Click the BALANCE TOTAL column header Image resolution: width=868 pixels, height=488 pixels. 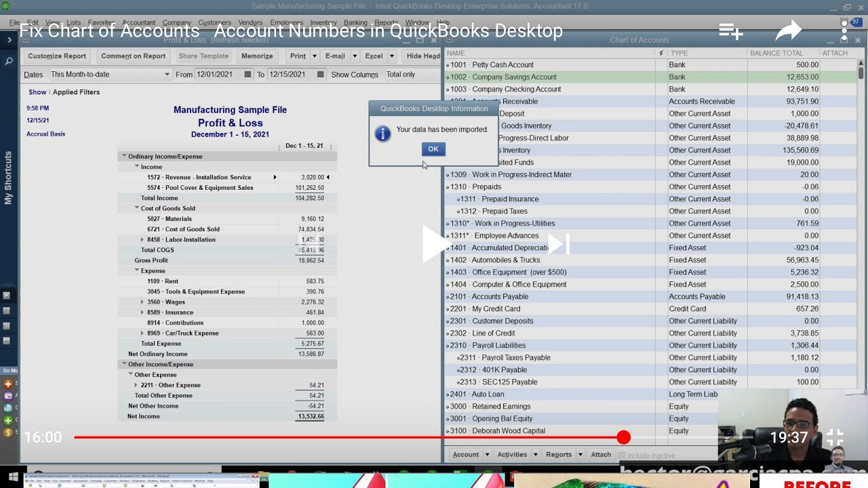tap(784, 53)
